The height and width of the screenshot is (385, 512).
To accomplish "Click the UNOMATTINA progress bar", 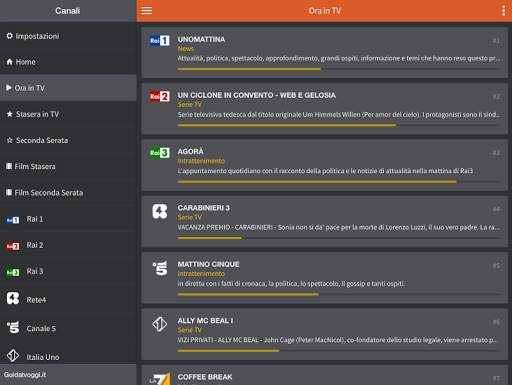I will click(x=338, y=69).
